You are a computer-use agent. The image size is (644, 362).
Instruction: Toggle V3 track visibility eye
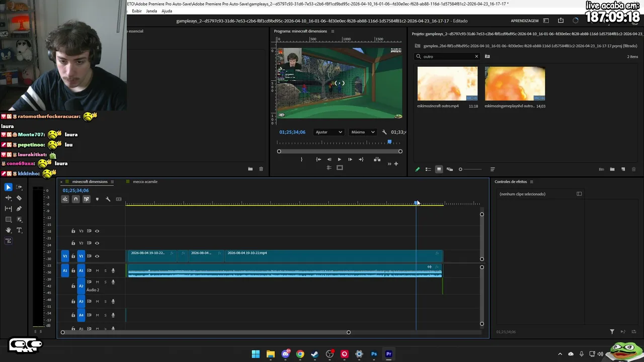tap(97, 231)
